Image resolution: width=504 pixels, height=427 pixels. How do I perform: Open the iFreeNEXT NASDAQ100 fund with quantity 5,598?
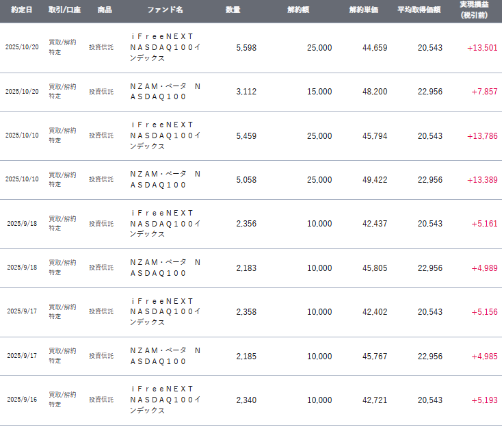pos(165,47)
